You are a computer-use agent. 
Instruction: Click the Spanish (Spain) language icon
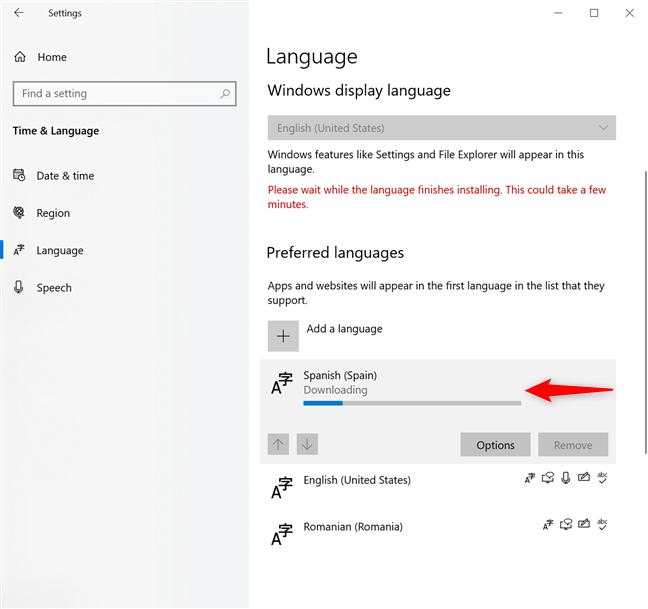click(281, 383)
